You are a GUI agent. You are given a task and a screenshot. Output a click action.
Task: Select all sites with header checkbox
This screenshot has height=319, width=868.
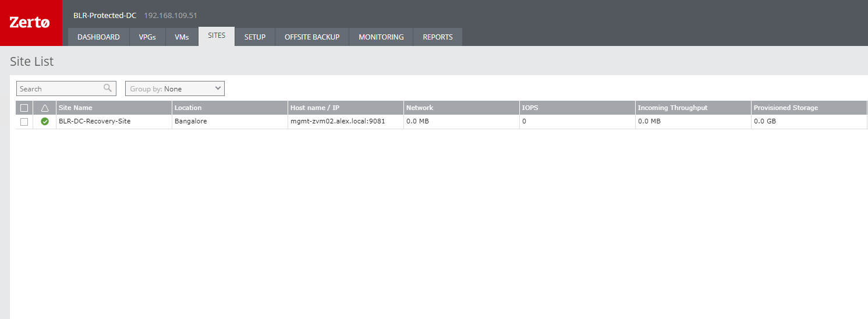tap(24, 108)
